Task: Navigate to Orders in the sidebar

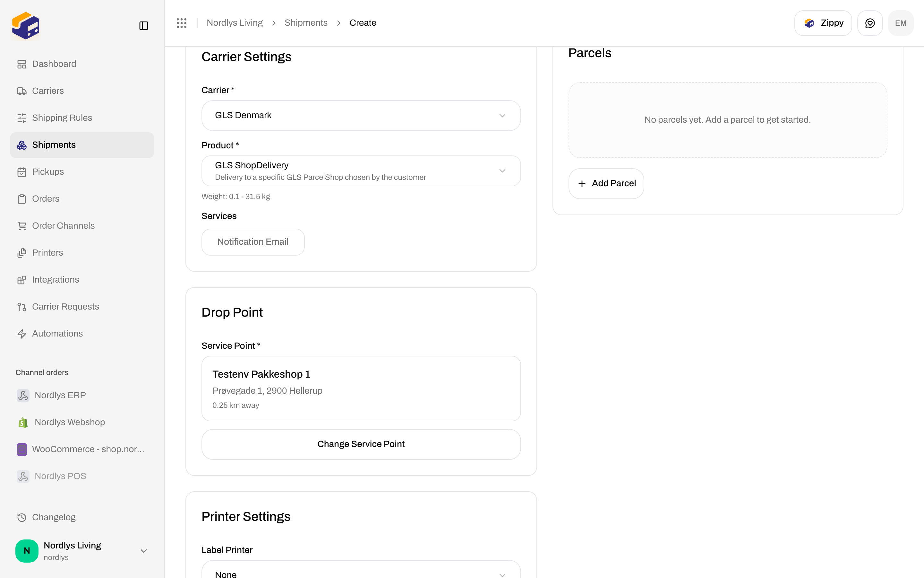Action: (82, 199)
